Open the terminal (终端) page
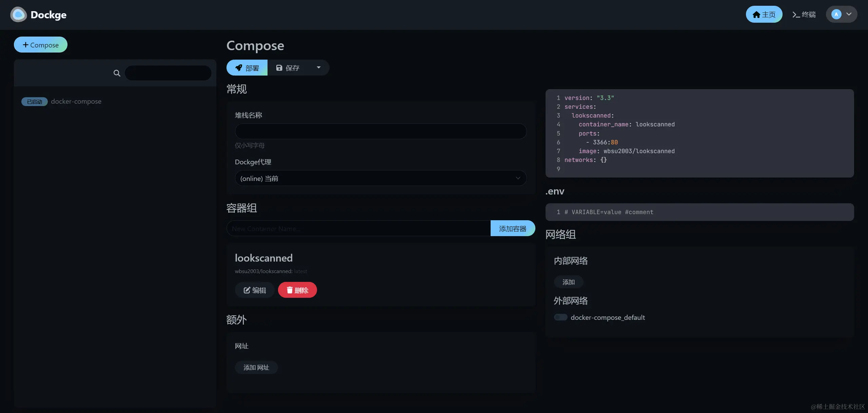 (804, 14)
